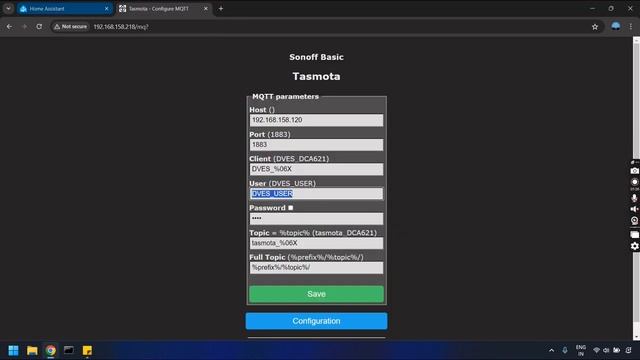This screenshot has height=360, width=640.
Task: Open the Chrome three-dot menu
Action: 631,27
